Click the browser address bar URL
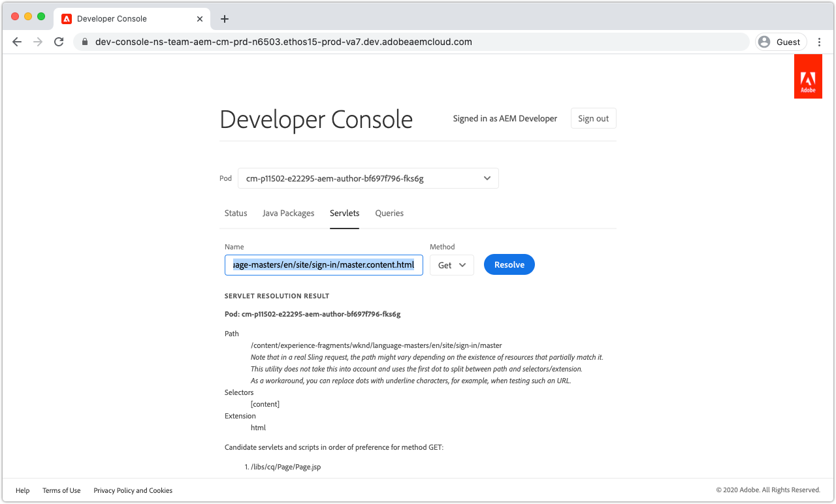836x504 pixels. coord(283,42)
